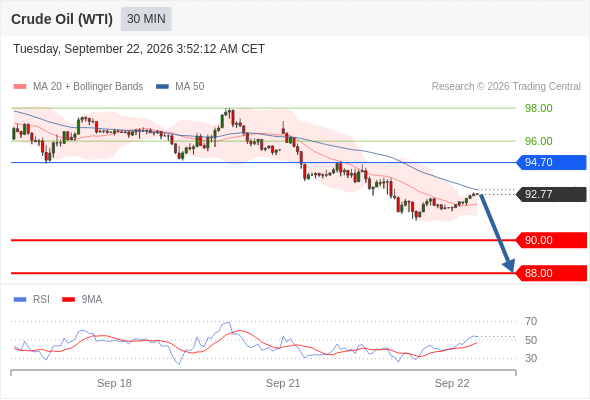Click the 96.00 resistance level label
Screen dimensions: 590x400
(x=539, y=141)
